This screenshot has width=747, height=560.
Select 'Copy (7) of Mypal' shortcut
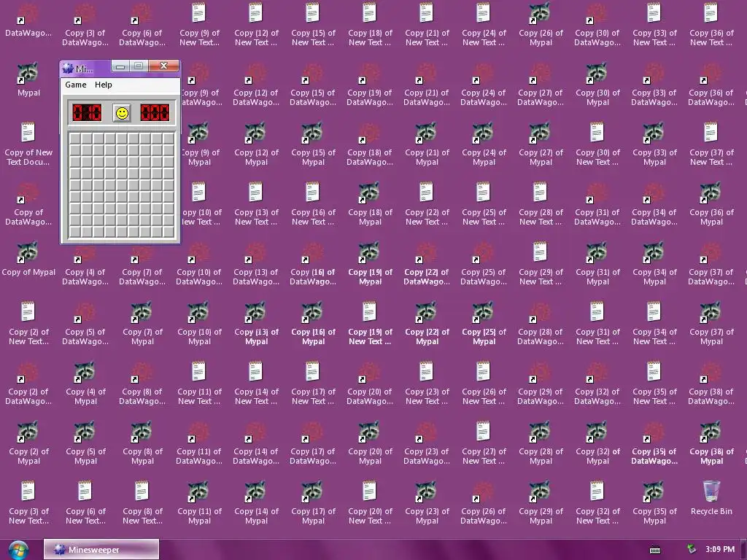142,324
